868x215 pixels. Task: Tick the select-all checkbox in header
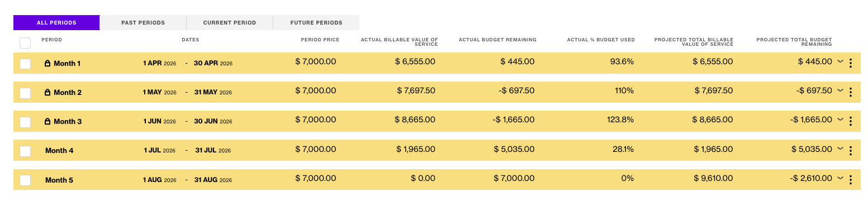click(25, 43)
